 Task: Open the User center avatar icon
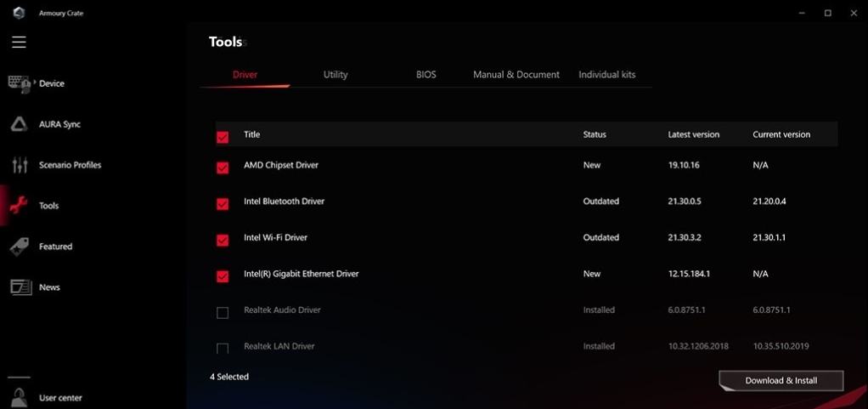coord(19,398)
